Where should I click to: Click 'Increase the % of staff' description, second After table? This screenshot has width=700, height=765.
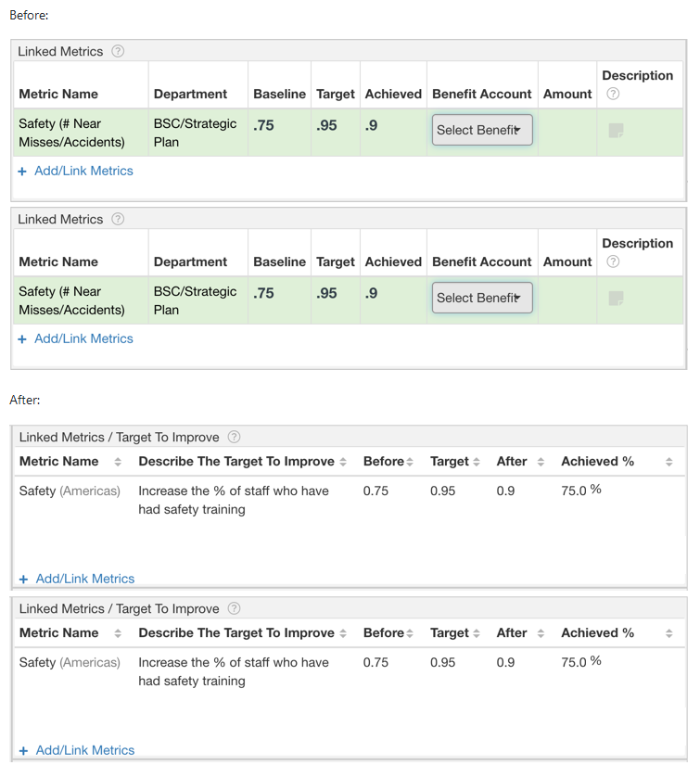tap(234, 672)
